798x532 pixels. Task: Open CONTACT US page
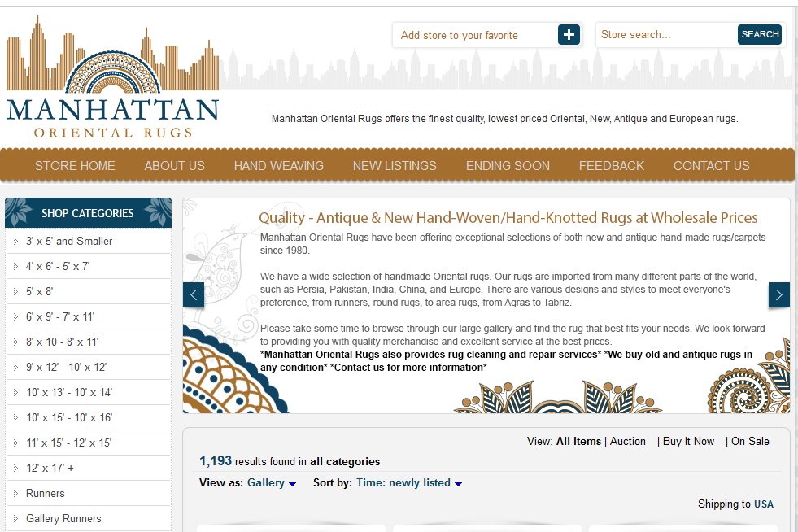(712, 166)
